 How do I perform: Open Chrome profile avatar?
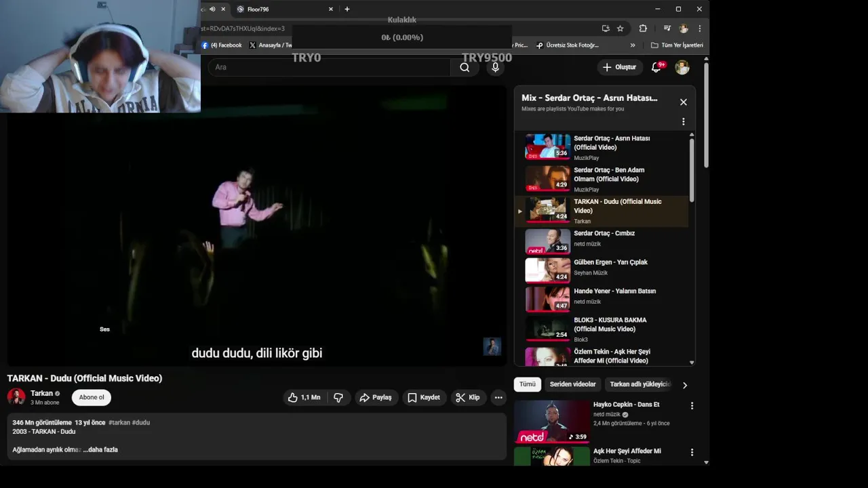point(684,28)
